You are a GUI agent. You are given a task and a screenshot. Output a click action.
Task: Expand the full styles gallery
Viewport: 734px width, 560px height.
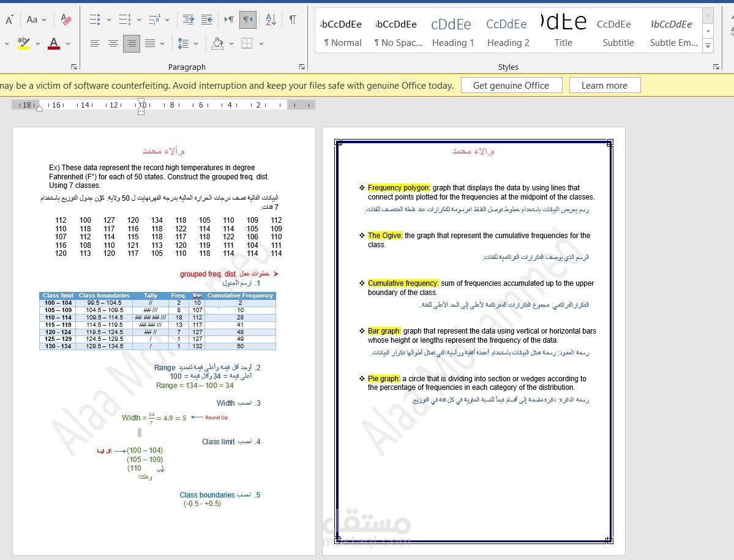coord(708,46)
